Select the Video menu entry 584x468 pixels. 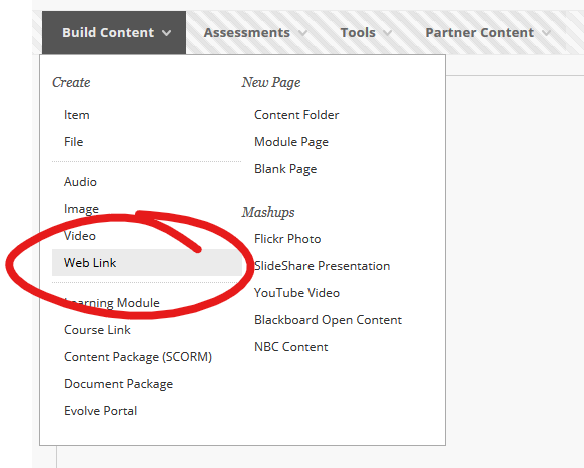(x=80, y=236)
